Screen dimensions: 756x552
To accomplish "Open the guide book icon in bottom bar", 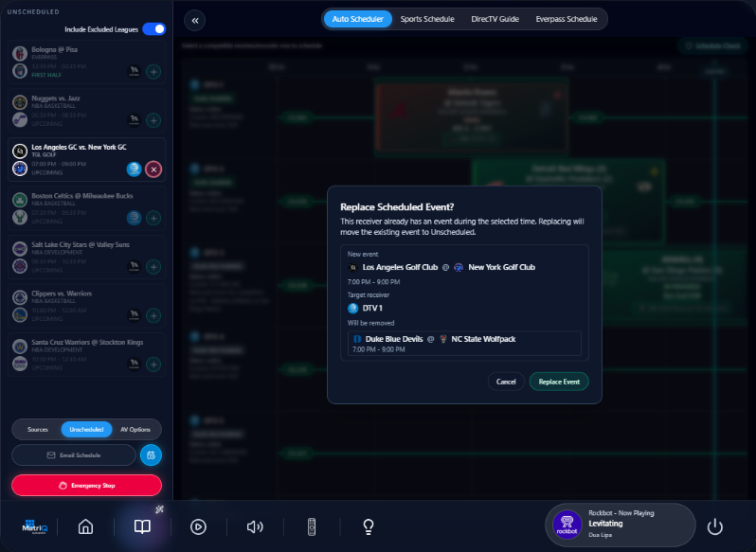I will click(x=142, y=526).
